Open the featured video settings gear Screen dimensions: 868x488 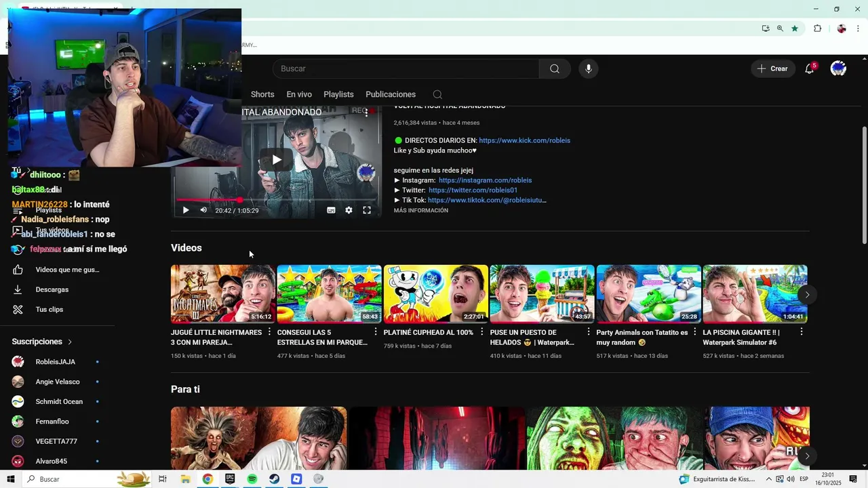(x=349, y=210)
